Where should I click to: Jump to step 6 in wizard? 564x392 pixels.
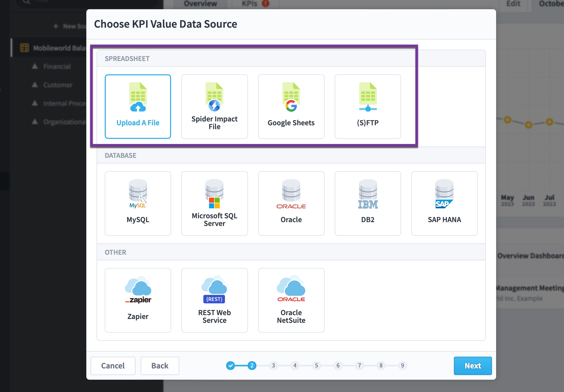pos(338,365)
